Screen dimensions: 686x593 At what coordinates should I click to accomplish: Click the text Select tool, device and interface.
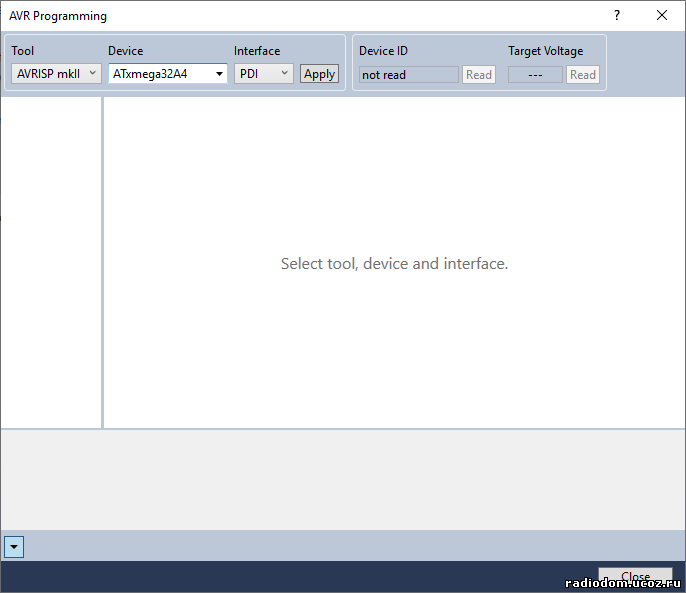[394, 263]
